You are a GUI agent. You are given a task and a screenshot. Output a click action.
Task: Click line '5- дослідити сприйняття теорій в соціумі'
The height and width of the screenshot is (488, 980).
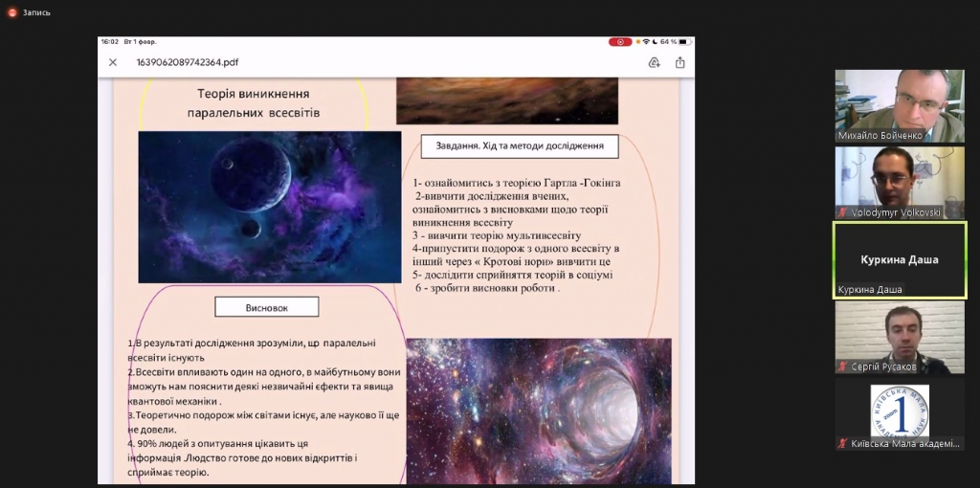pyautogui.click(x=513, y=275)
